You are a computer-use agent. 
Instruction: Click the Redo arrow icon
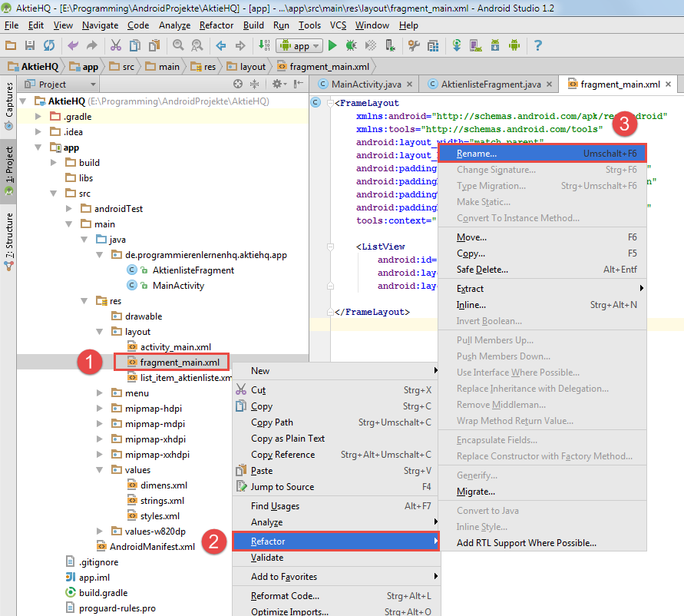click(x=91, y=45)
